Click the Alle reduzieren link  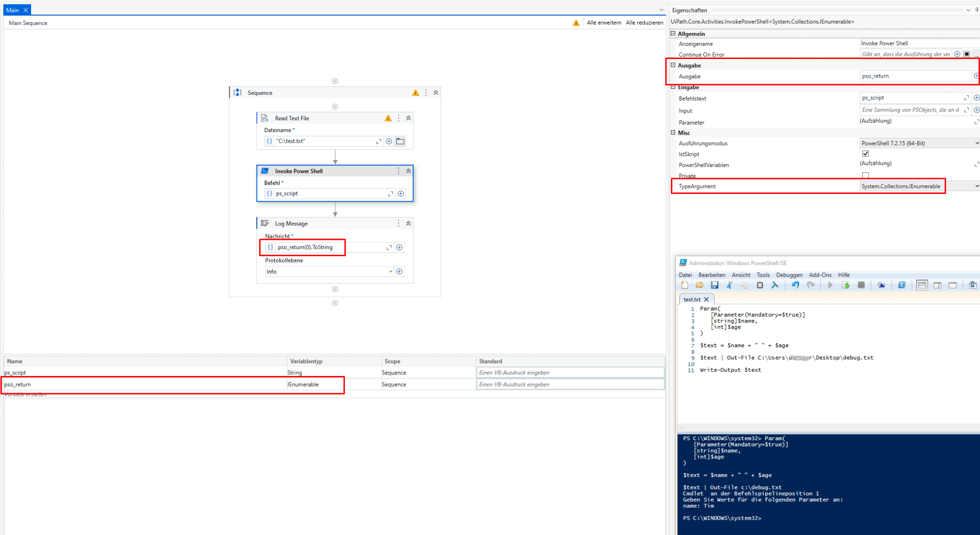tap(644, 23)
